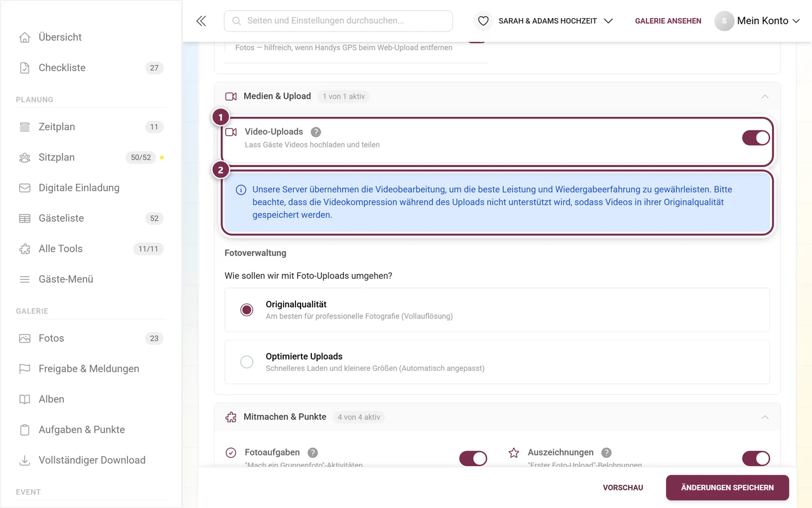
Task: Click the Gäste-Menü hamburger icon
Action: [25, 279]
